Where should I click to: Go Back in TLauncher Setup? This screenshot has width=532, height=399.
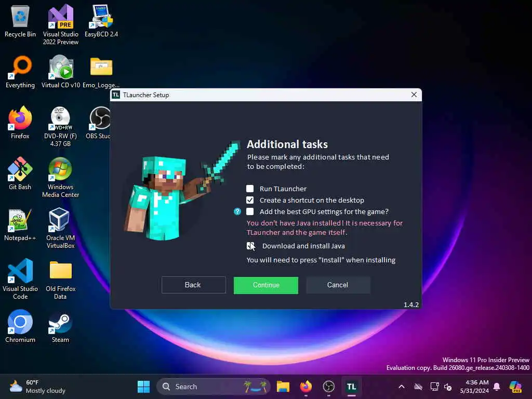tap(193, 285)
